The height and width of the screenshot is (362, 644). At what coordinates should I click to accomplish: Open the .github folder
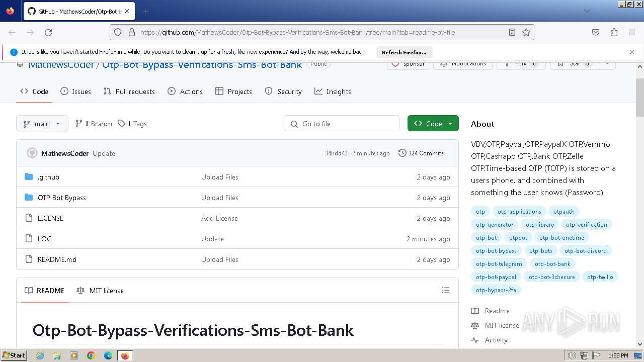48,177
